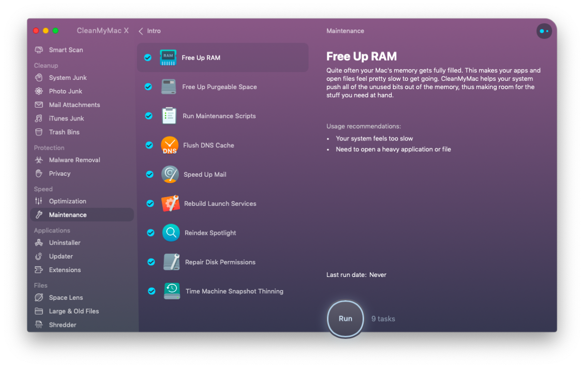This screenshot has height=368, width=588.
Task: Click the '9 tasks' label
Action: [383, 319]
